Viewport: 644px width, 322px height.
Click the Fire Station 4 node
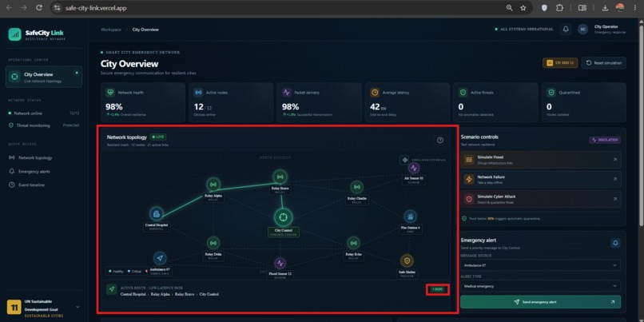(x=410, y=216)
